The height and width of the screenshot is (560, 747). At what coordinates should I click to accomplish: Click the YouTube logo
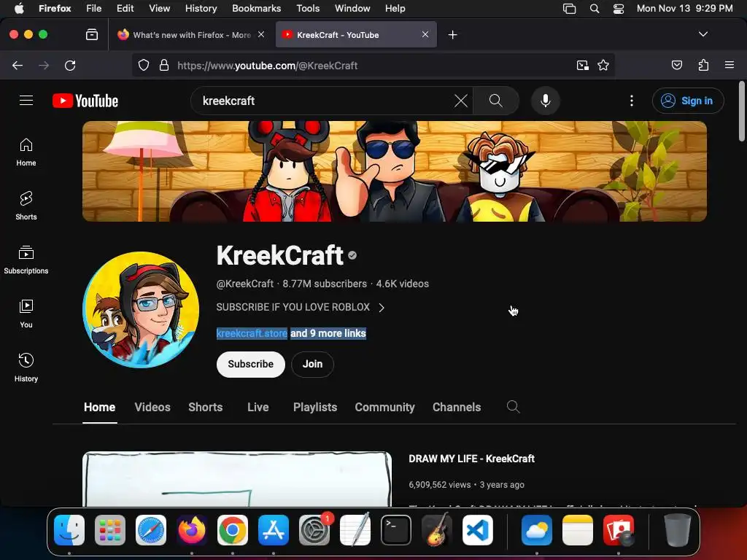point(85,101)
